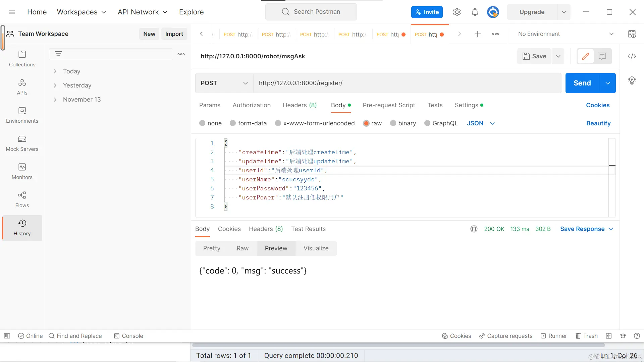Open the help question mark icon
The height and width of the screenshot is (362, 644).
pos(637,336)
